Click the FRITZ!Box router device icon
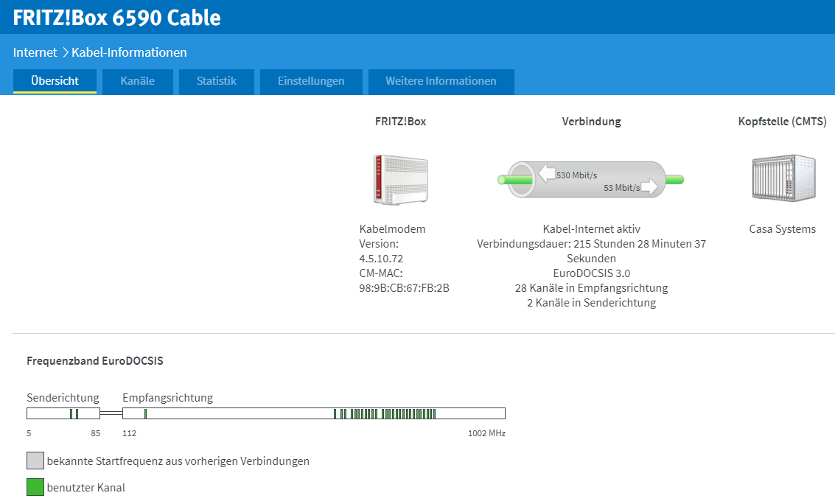835x504 pixels. tap(400, 179)
